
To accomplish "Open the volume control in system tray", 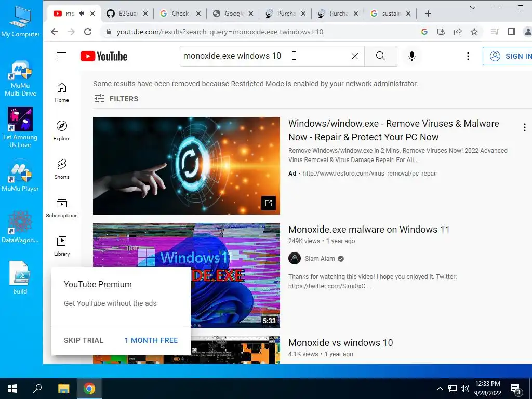I will [465, 389].
